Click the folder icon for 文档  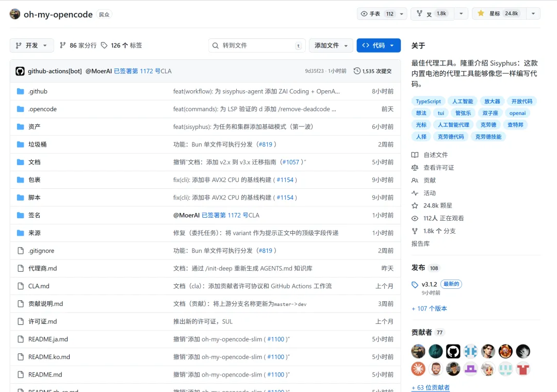point(21,162)
